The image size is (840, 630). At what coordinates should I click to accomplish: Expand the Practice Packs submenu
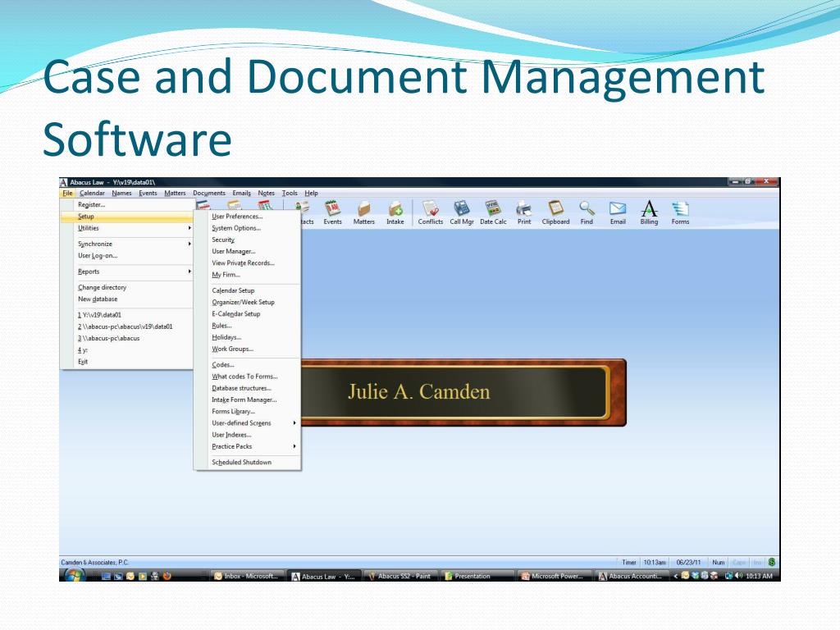point(248,446)
